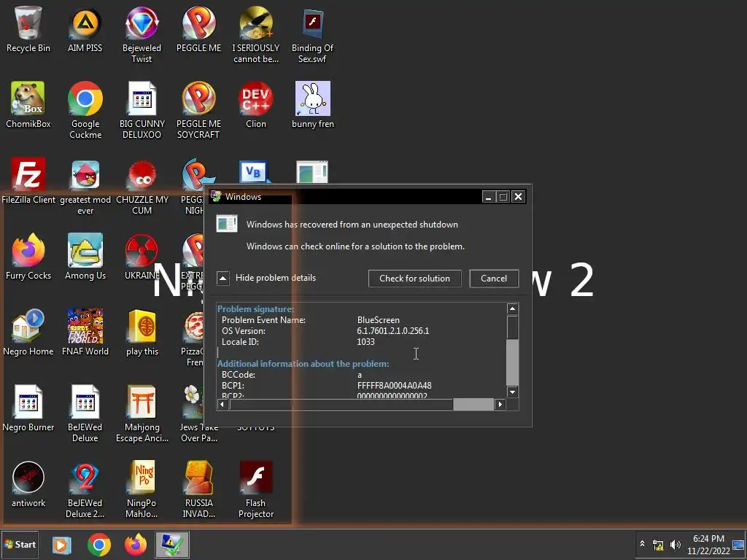Open Chrome from the taskbar
This screenshot has width=747, height=560.
click(x=99, y=545)
